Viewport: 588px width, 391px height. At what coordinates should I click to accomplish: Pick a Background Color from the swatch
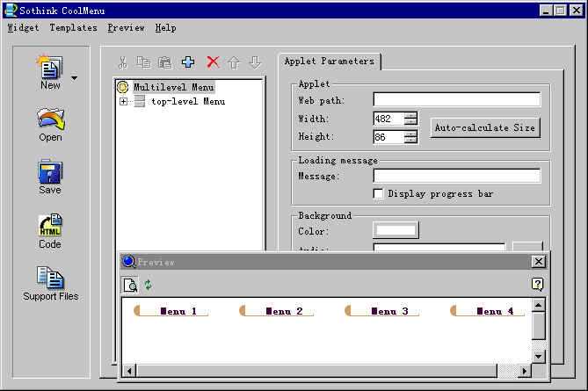pos(396,230)
